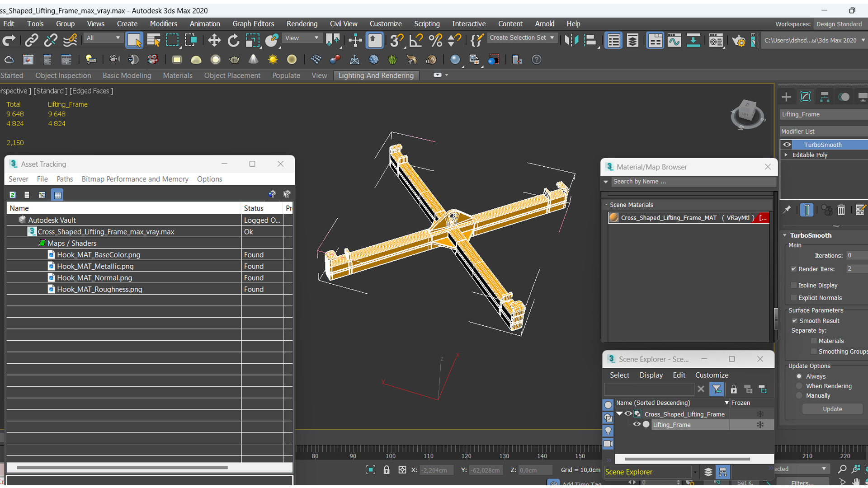This screenshot has height=488, width=868.
Task: Check Separate by Materials
Action: (814, 341)
